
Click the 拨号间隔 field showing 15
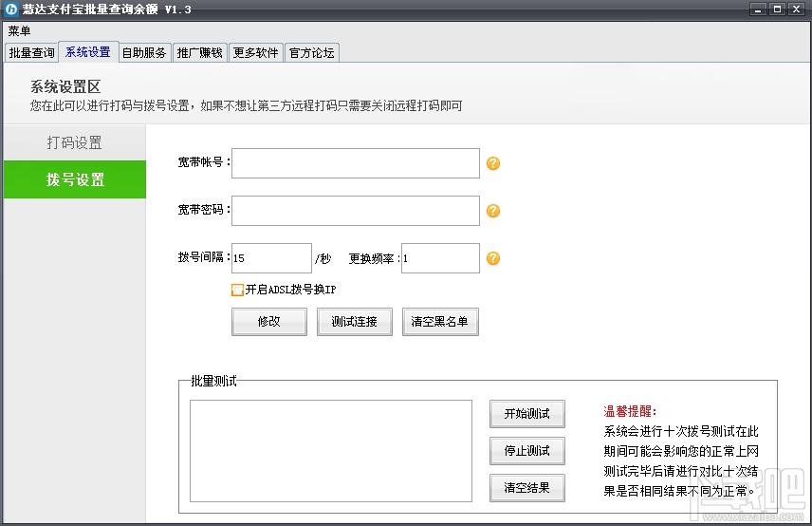271,258
